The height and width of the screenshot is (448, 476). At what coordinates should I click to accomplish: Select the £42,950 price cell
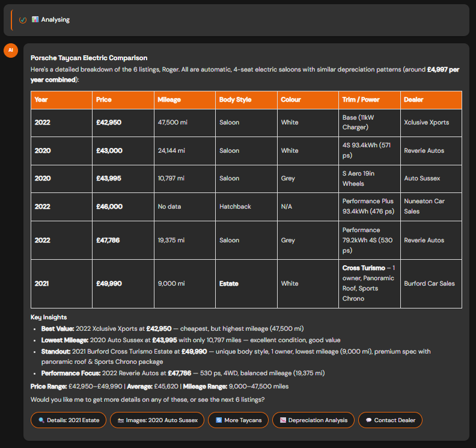click(123, 123)
